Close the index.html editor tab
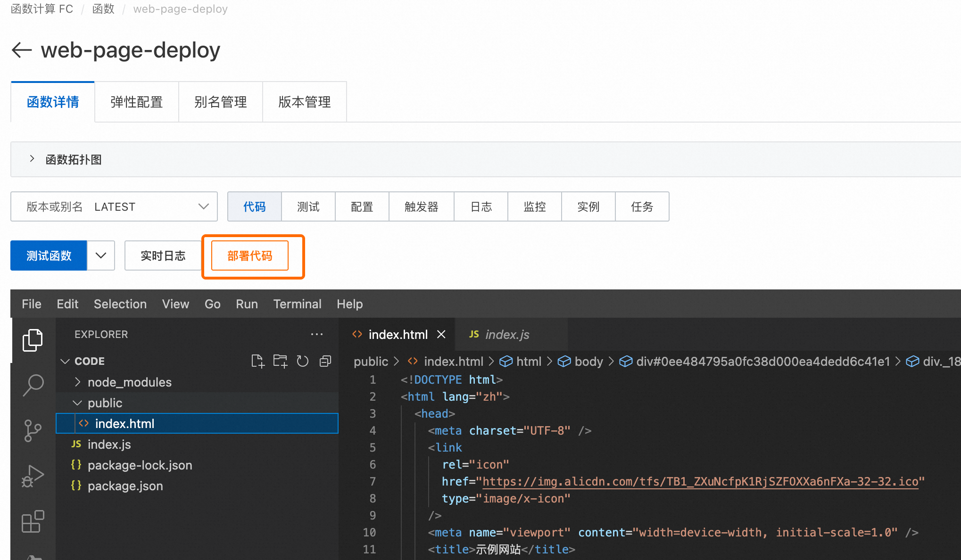Viewport: 961px width, 560px height. pyautogui.click(x=441, y=335)
